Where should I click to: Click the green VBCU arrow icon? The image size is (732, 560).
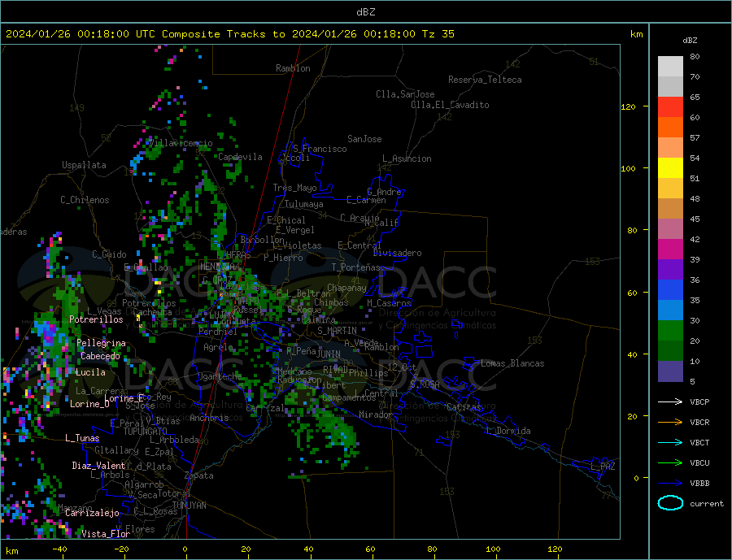tap(670, 463)
